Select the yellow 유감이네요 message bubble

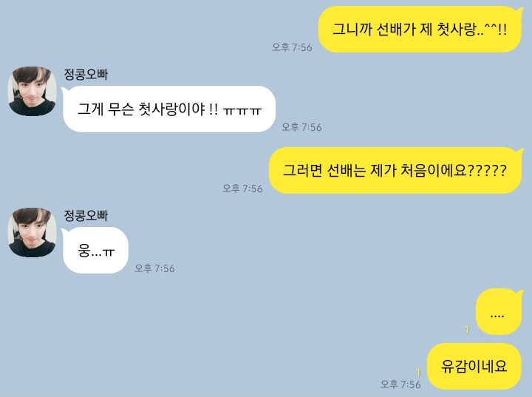pos(474,367)
